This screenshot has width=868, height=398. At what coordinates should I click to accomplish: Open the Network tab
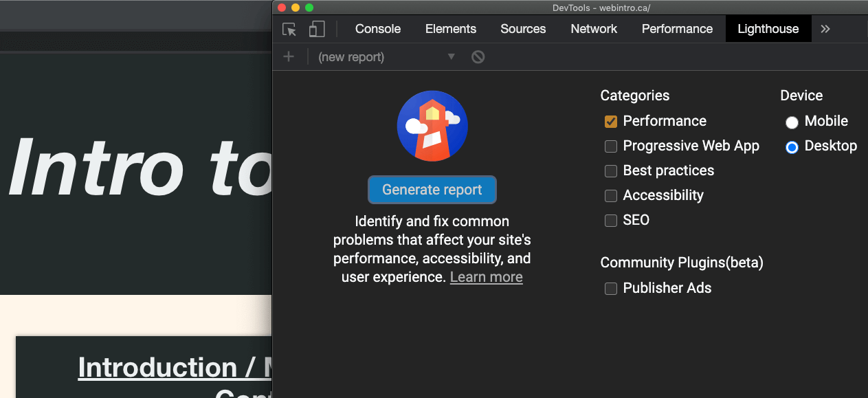(x=594, y=29)
